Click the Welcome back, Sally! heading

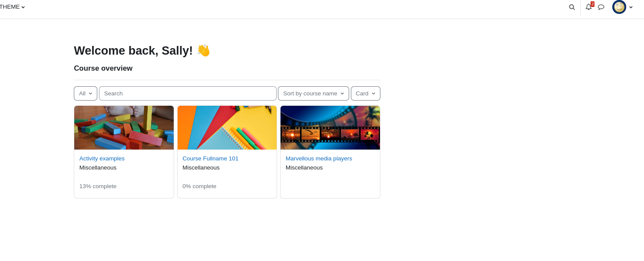[142, 50]
